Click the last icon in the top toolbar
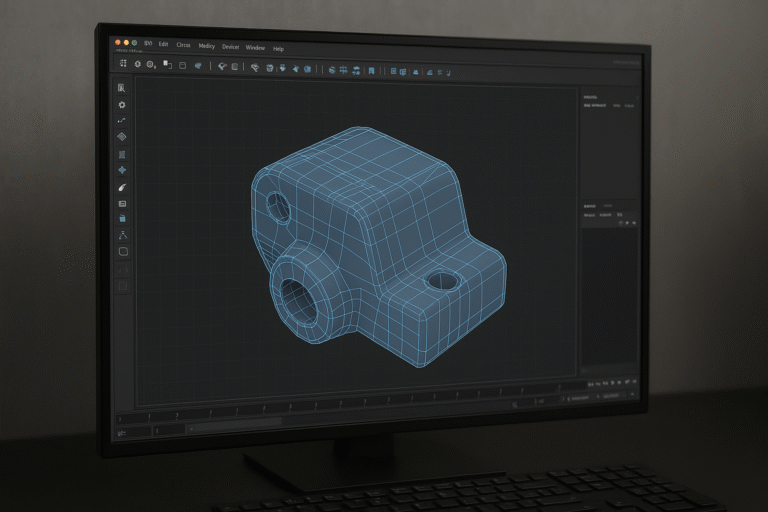768x512 pixels. 448,73
